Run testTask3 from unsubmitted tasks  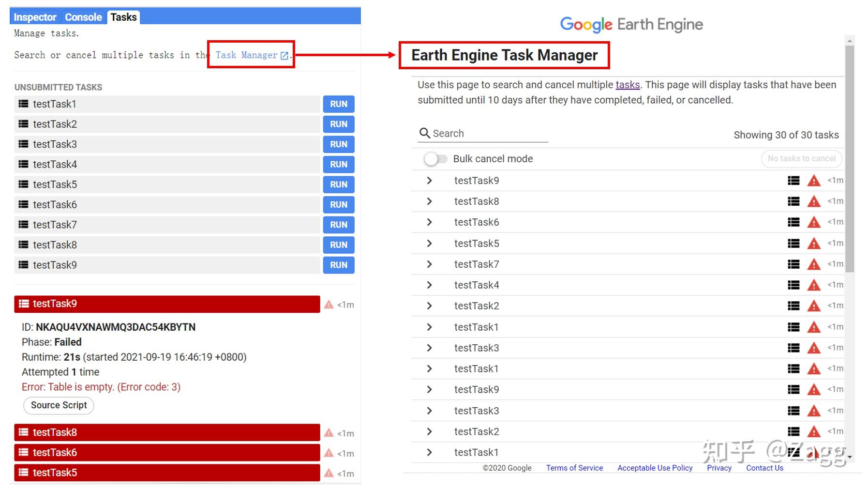tap(338, 144)
